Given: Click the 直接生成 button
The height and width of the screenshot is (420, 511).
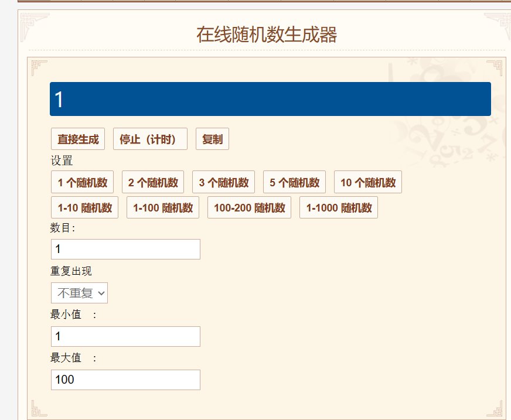Looking at the screenshot, I should pos(78,139).
